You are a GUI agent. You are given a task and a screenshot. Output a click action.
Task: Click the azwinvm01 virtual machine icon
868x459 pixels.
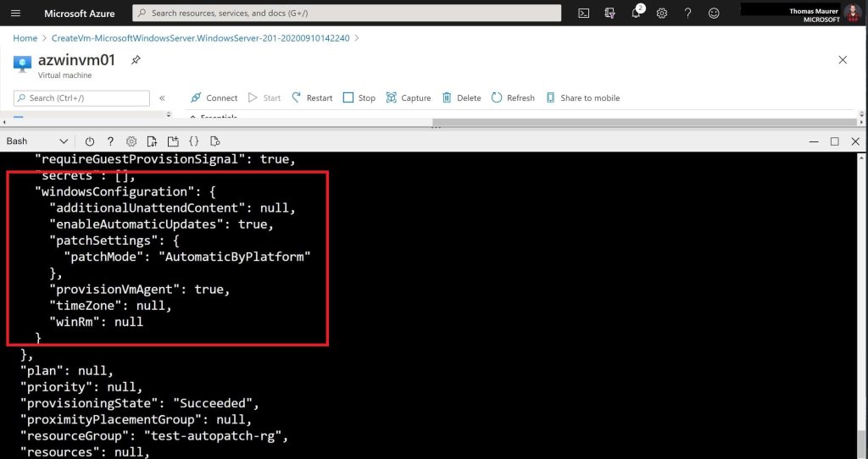coord(23,63)
